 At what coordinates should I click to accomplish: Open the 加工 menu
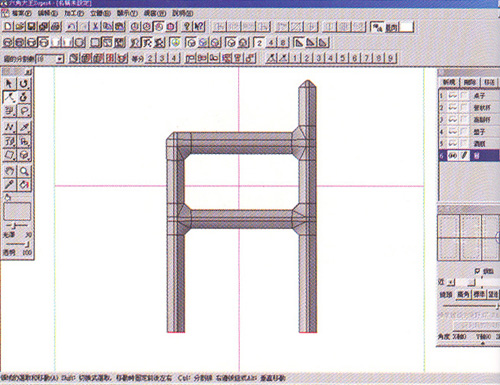coord(74,13)
